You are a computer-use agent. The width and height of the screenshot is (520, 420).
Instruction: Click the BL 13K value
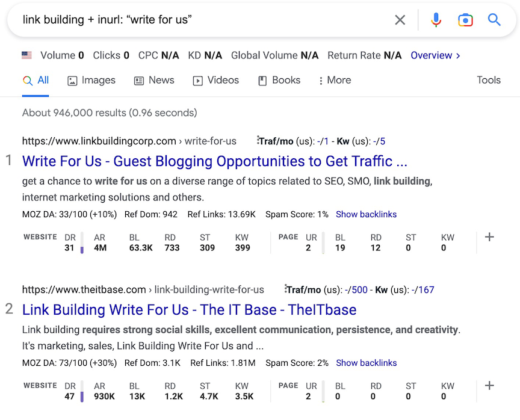pyautogui.click(x=137, y=397)
